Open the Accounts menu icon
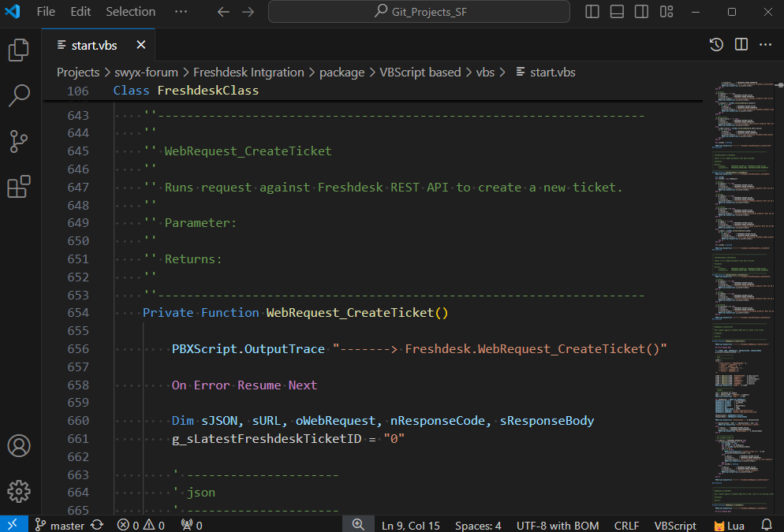This screenshot has width=784, height=532. [x=19, y=446]
